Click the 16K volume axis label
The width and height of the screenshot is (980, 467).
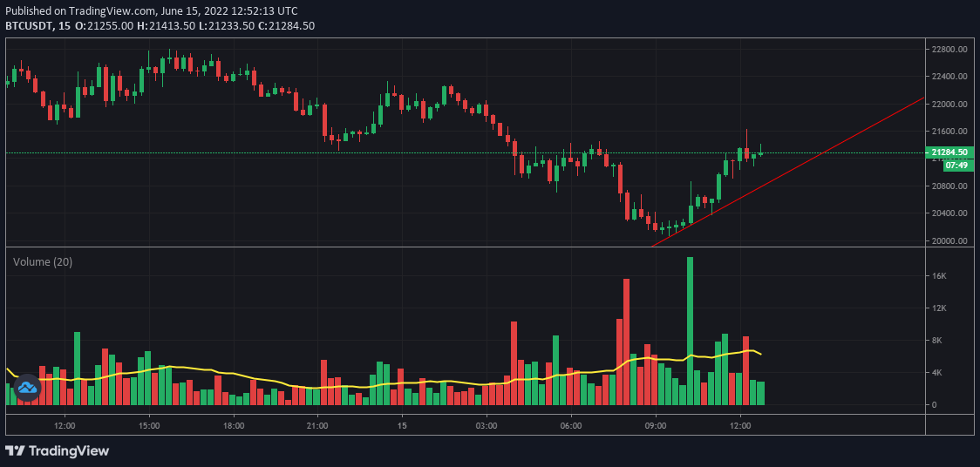(x=937, y=276)
